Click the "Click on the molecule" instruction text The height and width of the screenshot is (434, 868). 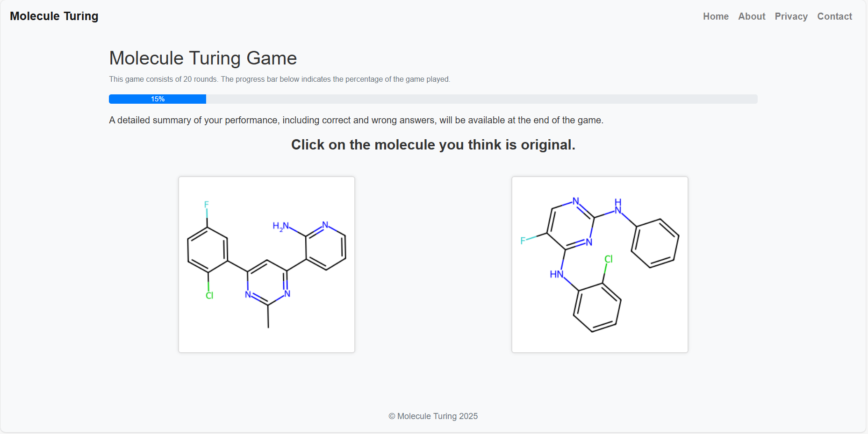pos(433,145)
